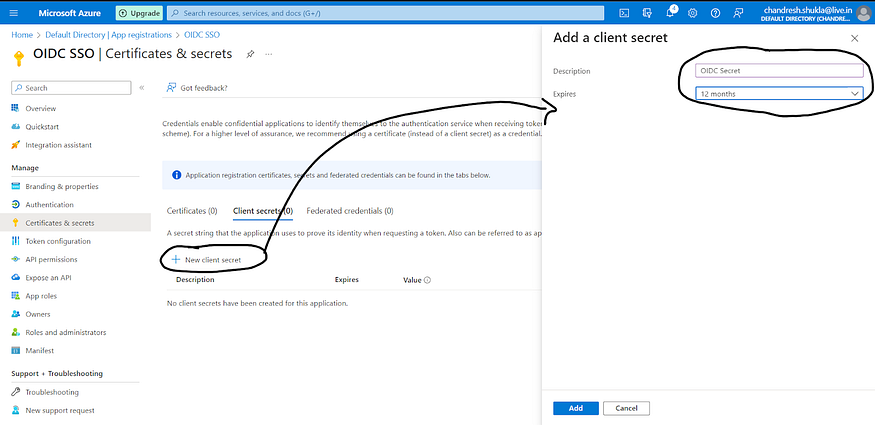Screen dimensions: 875x425
Task: Open the more options ellipsis by title
Action: 269,54
